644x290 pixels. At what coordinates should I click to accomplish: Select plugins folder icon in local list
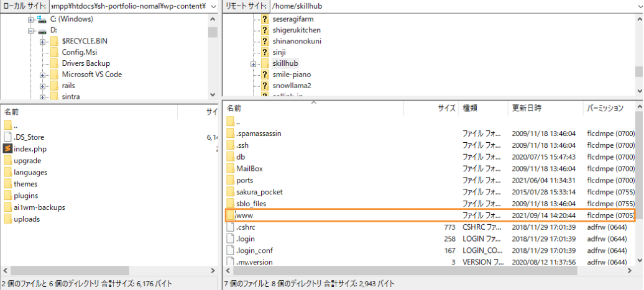tap(7, 196)
